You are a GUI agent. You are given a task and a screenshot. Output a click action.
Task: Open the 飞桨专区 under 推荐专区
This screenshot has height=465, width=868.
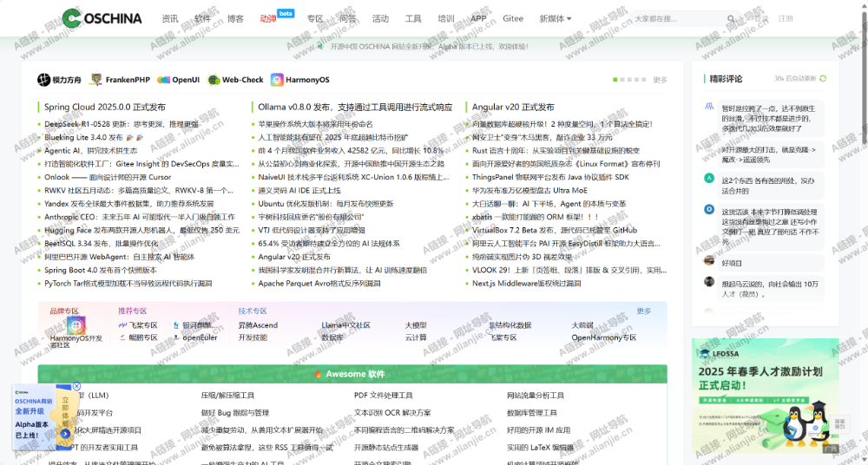pos(138,325)
